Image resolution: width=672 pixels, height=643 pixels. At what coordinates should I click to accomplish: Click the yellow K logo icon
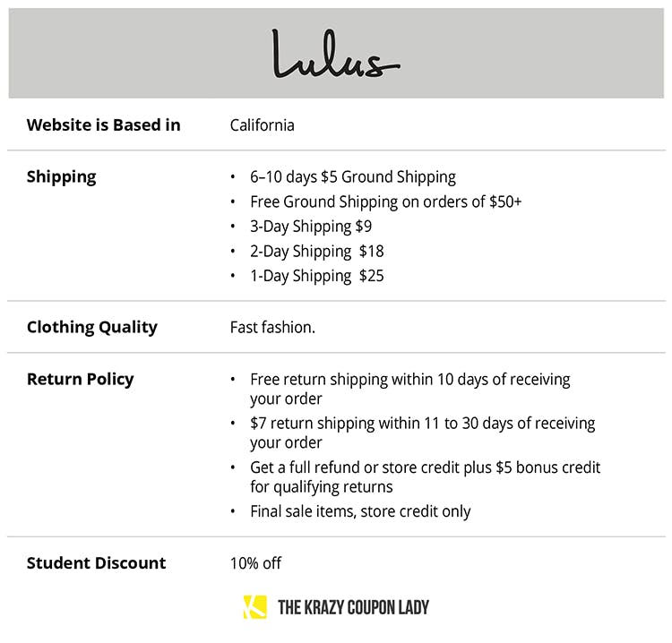[254, 607]
